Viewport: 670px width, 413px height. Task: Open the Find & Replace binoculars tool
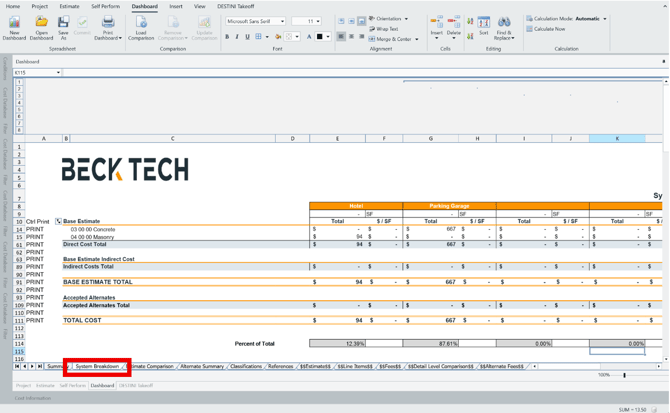(x=504, y=23)
